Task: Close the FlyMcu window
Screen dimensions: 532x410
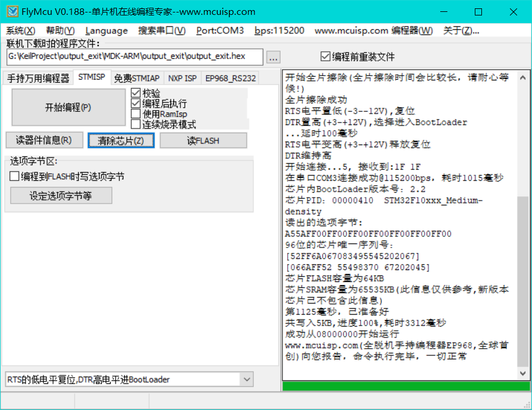Action: (x=514, y=12)
